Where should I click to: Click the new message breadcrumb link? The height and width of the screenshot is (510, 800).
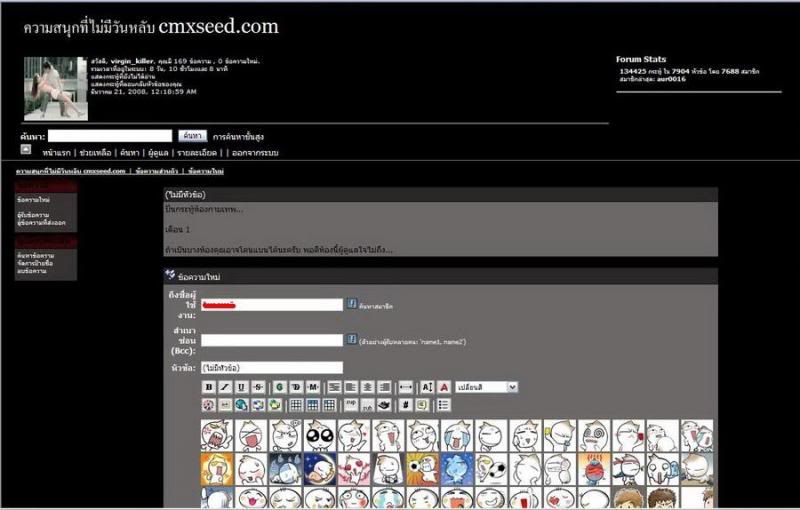click(206, 171)
